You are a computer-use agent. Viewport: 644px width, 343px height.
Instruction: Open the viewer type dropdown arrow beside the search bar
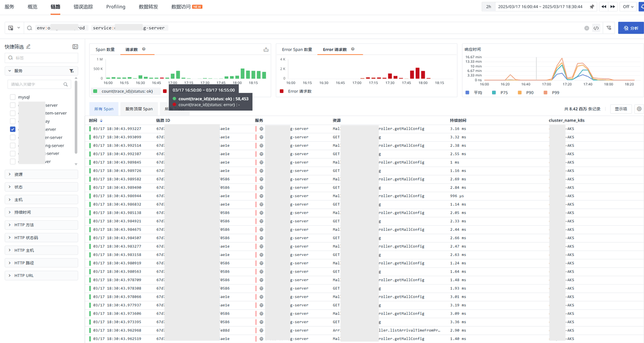point(19,28)
